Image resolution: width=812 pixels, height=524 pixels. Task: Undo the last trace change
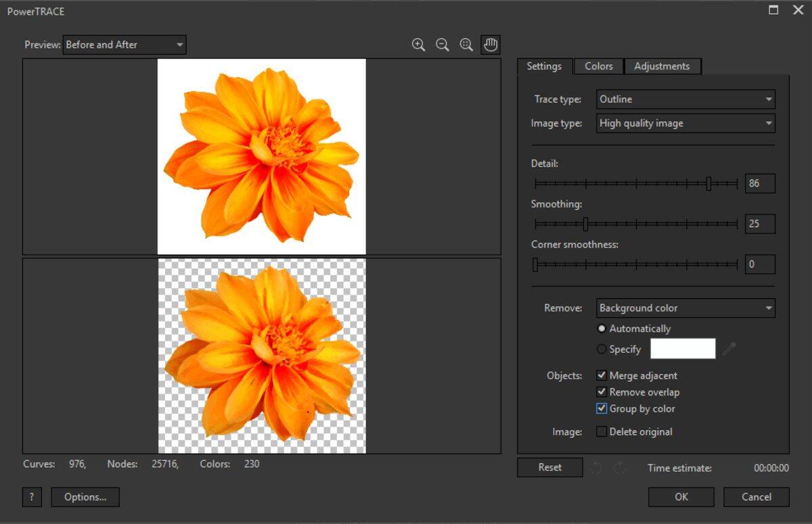pos(596,467)
